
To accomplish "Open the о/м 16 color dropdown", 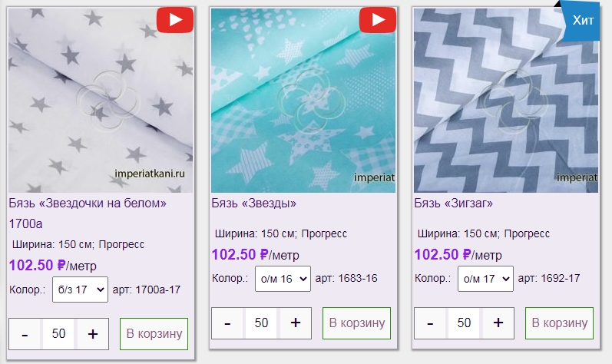I will pyautogui.click(x=283, y=279).
